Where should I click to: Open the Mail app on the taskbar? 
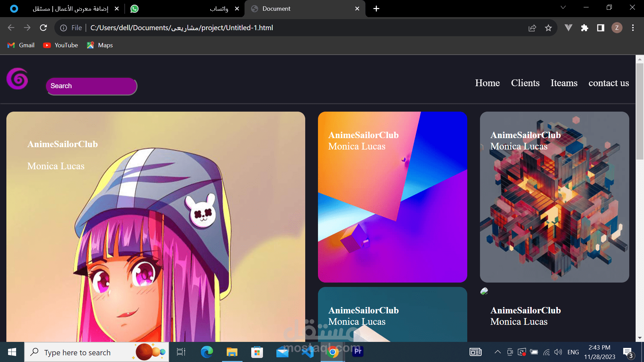[282, 352]
